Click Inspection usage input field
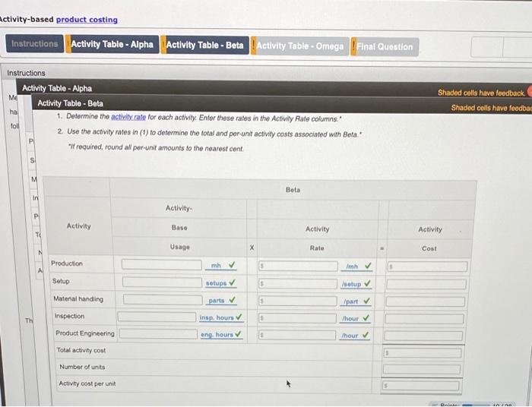Screen dimensions: 532x407 157,317
